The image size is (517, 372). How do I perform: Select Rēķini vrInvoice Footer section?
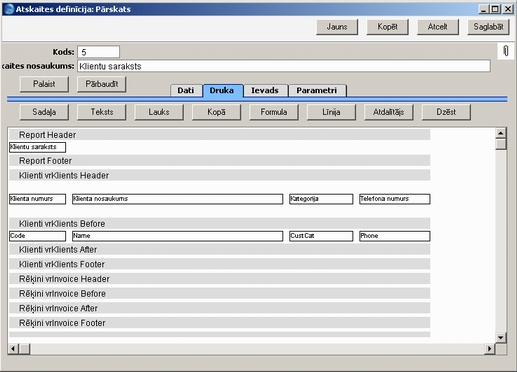click(x=220, y=323)
